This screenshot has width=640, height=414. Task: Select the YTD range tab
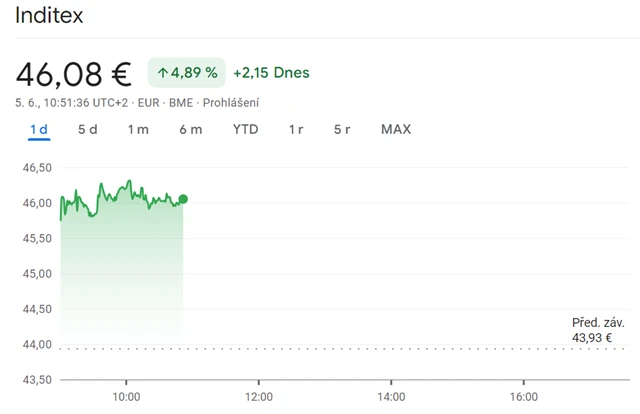(245, 129)
